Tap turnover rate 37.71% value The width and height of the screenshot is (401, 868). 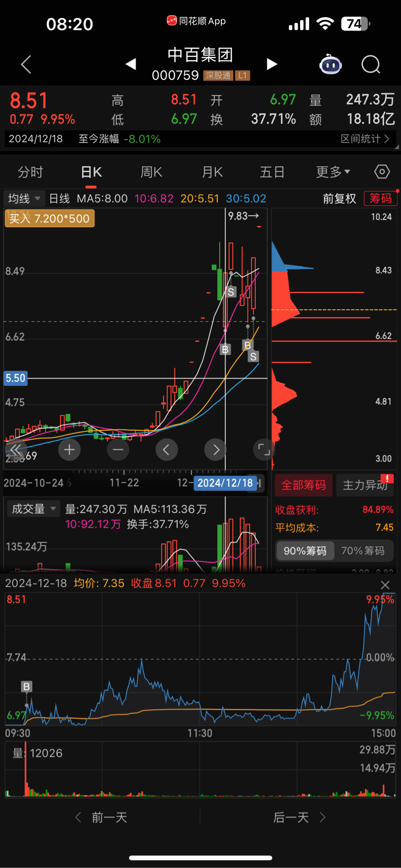tap(274, 119)
